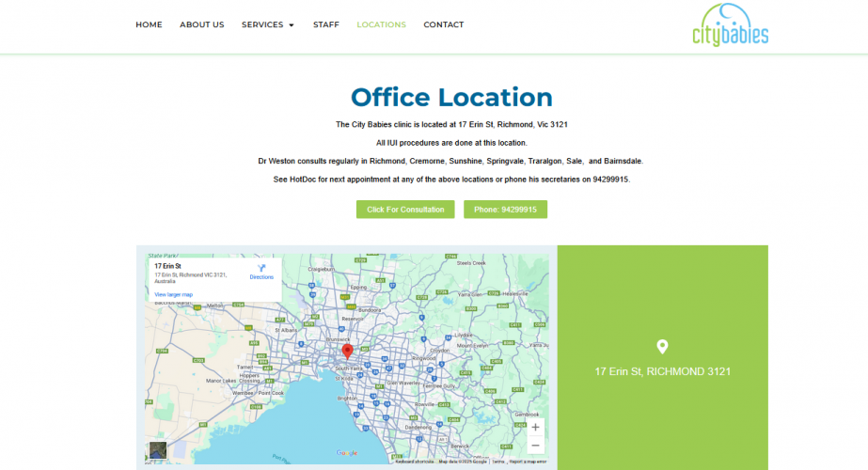Click 'All IUI procedures are done' sentence

(x=451, y=143)
